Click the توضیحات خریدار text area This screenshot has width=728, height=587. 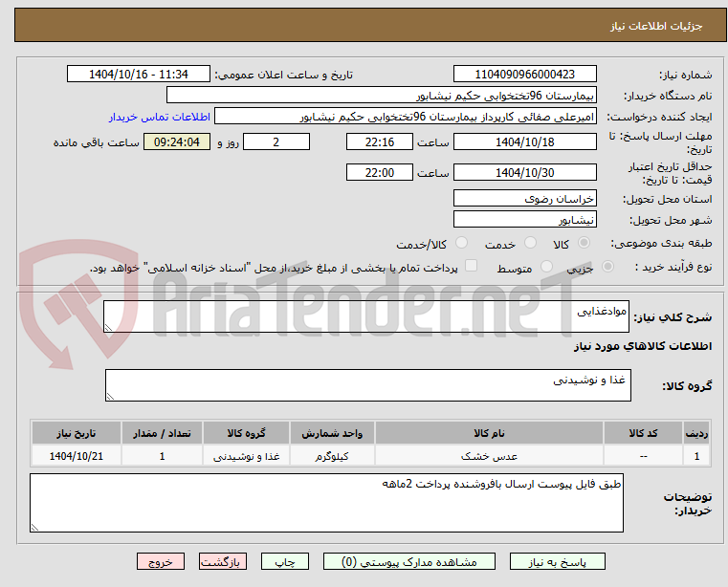pyautogui.click(x=326, y=503)
